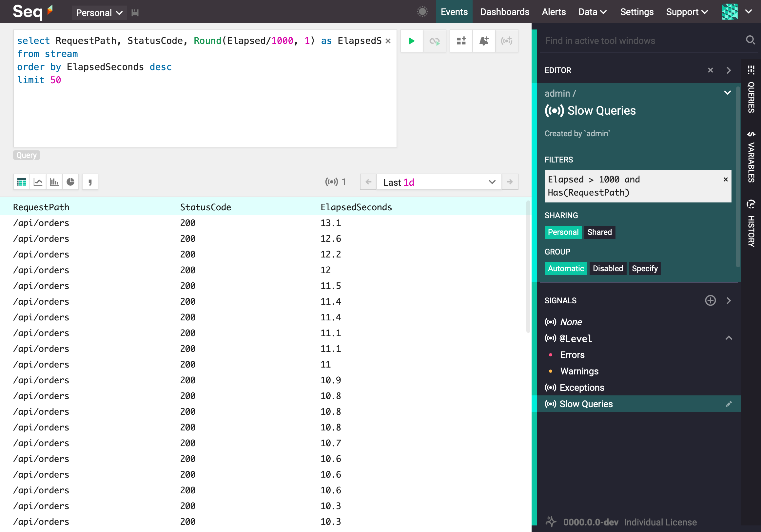Click inside the query editor text area

click(205, 88)
